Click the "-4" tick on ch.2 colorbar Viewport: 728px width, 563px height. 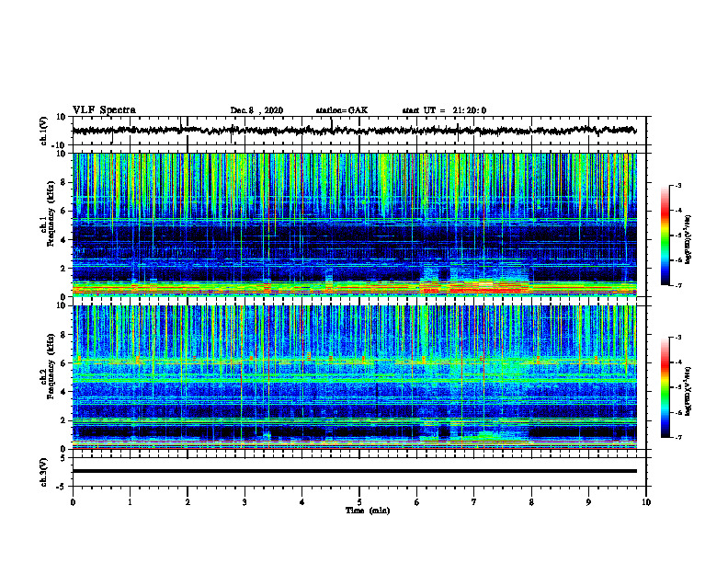point(677,362)
